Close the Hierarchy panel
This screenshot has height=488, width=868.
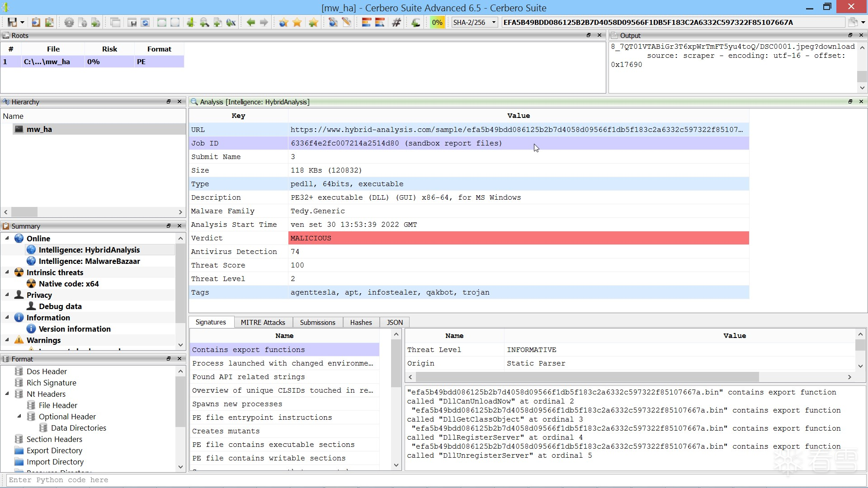coord(179,102)
